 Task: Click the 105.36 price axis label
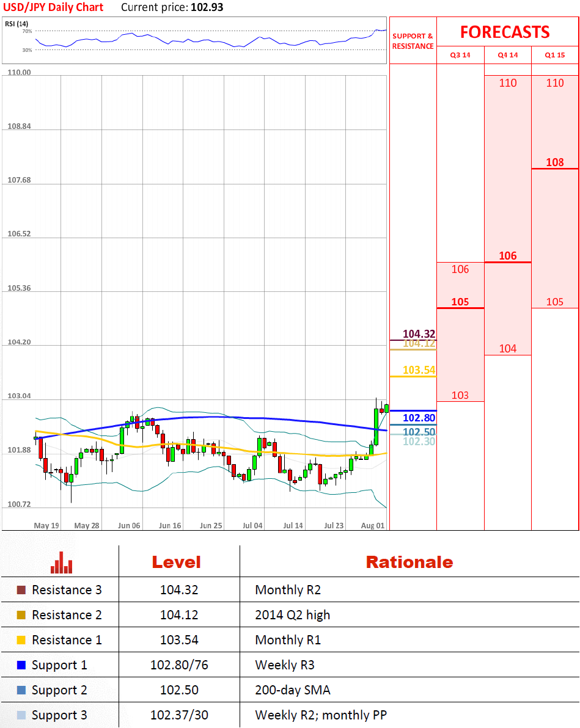19,288
